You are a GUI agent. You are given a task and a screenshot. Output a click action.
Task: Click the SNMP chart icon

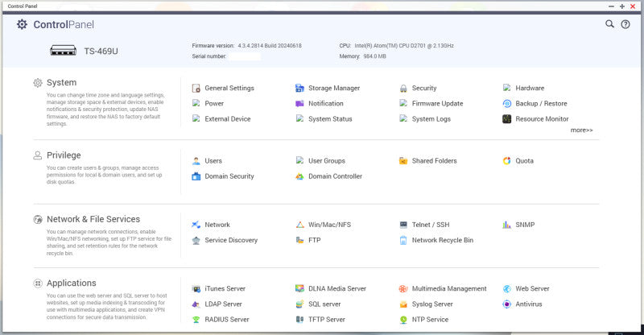[x=507, y=225]
